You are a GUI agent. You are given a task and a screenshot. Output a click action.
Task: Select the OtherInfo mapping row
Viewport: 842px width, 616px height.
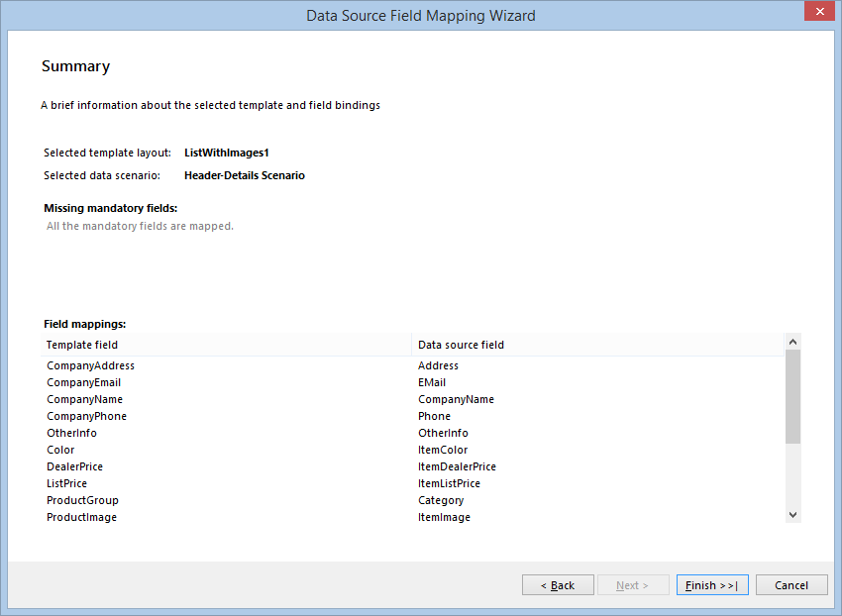pos(71,433)
